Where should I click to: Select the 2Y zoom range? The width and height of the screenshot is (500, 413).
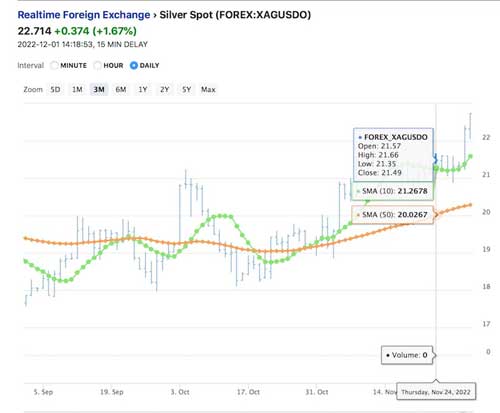pos(165,89)
